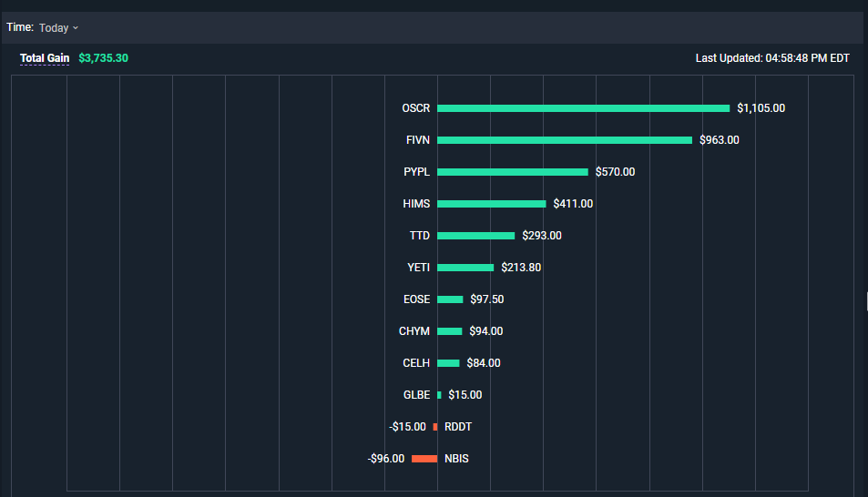Click the $963.00 value for FIVN
This screenshot has width=868, height=497.
720,140
